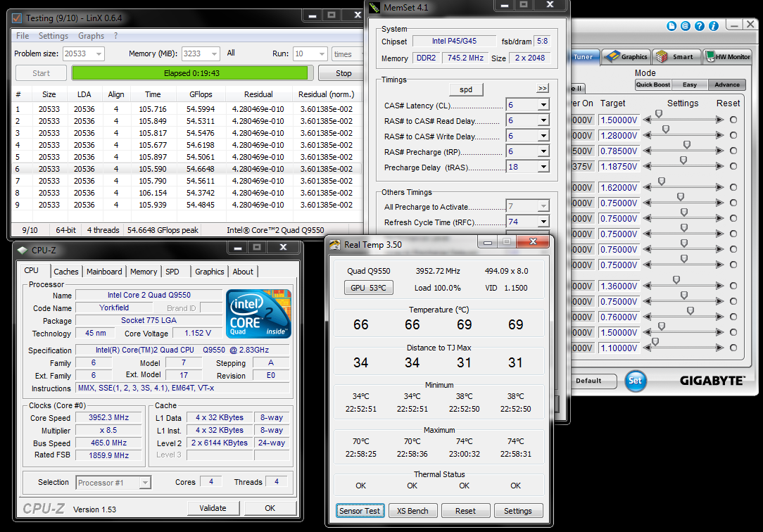
Task: Open the SPD tab in CPU-Z
Action: coord(172,272)
